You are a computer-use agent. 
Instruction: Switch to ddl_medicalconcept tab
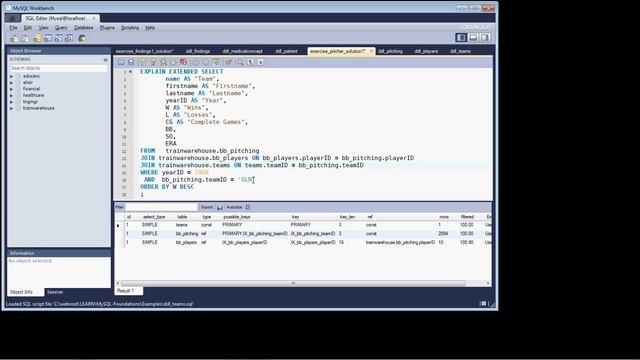coord(242,51)
